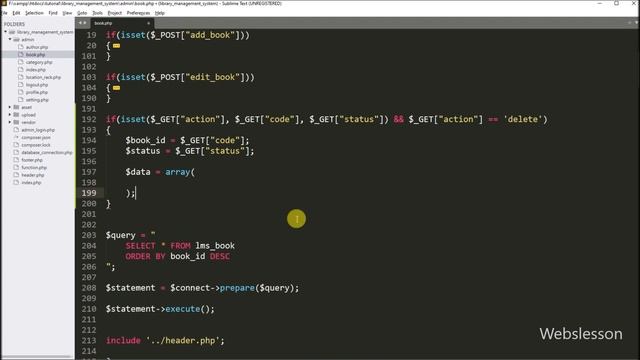Screen dimensions: 640x360
Task: Click the execute method call
Action: coord(182,309)
